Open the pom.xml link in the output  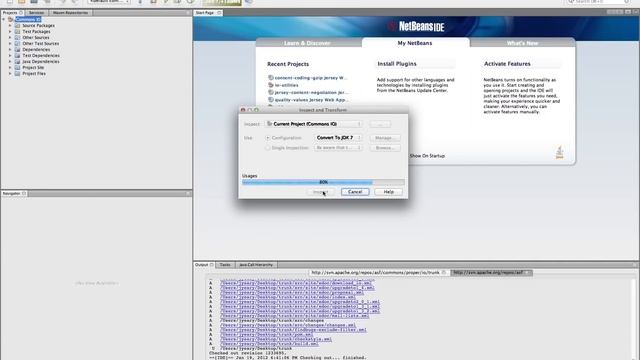coord(267,334)
